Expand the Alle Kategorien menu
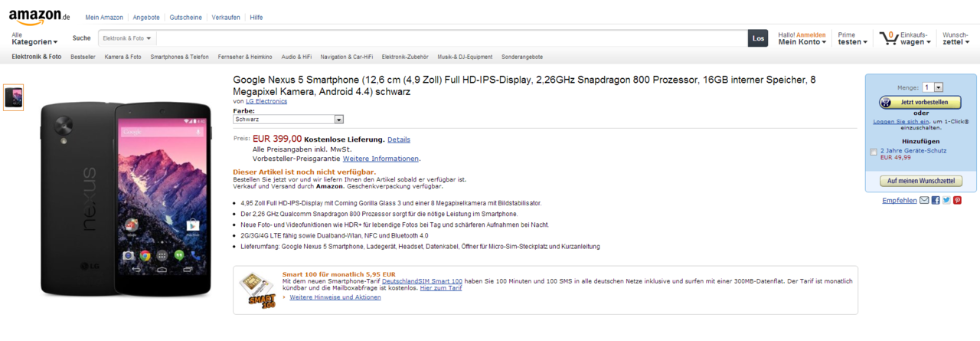 pyautogui.click(x=34, y=38)
